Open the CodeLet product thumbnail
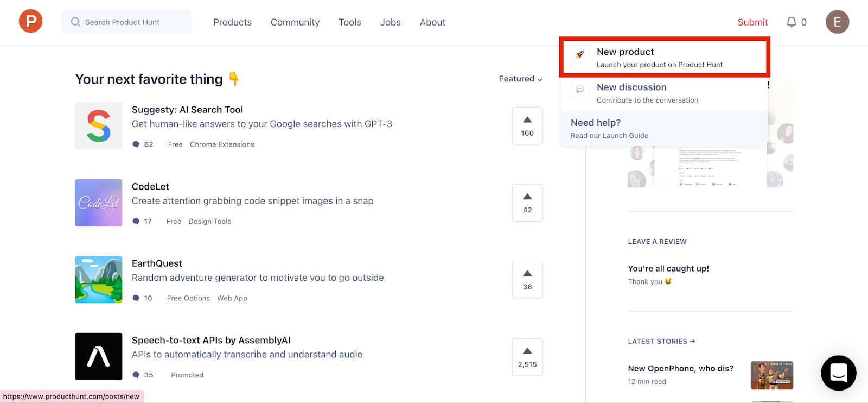 (99, 203)
